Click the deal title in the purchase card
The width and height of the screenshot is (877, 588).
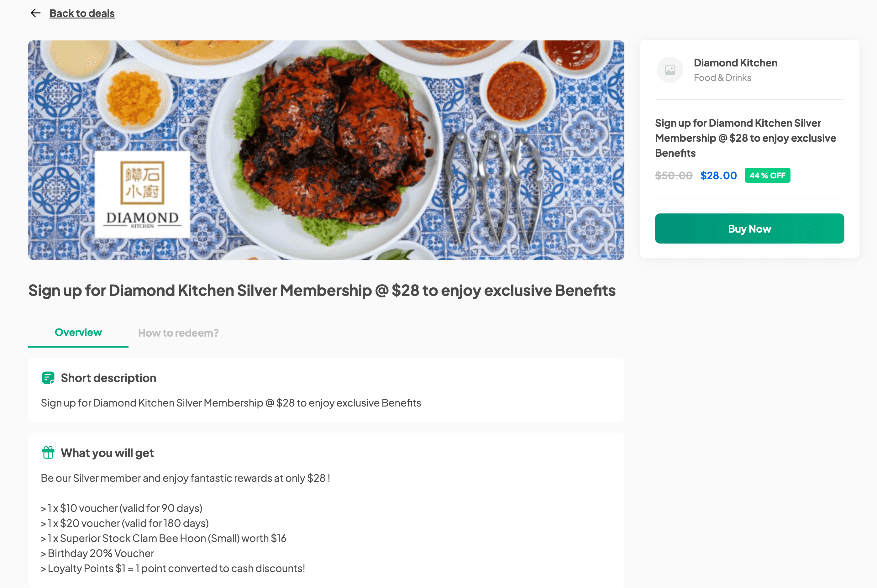pos(745,138)
